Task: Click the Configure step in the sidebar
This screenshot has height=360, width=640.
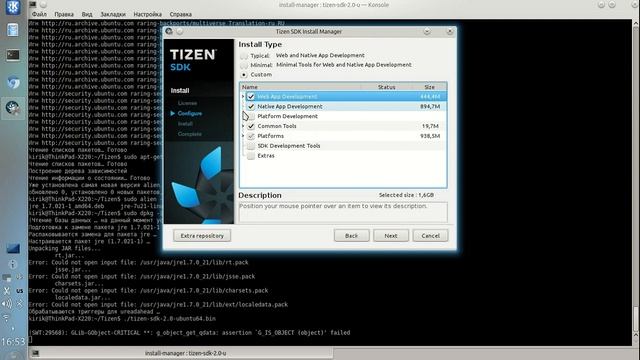Action: (190, 113)
